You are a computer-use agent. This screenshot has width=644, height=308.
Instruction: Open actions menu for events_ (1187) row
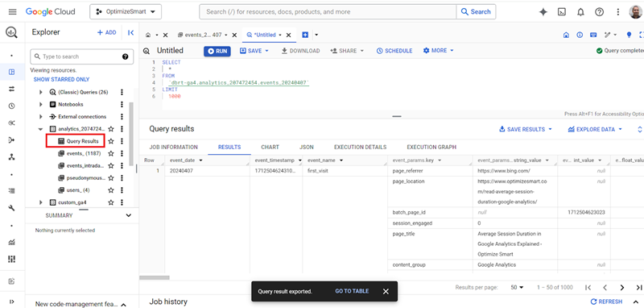coord(122,153)
